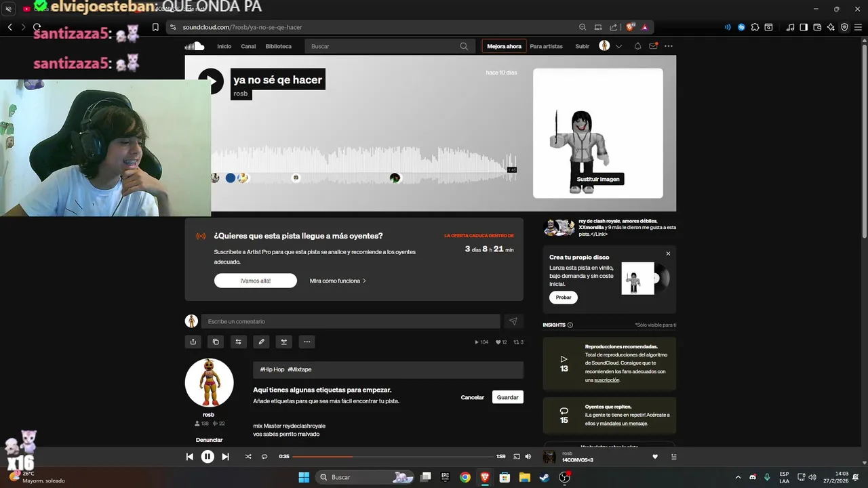The image size is (868, 488).
Task: Send the comment with the arrow icon
Action: [513, 321]
